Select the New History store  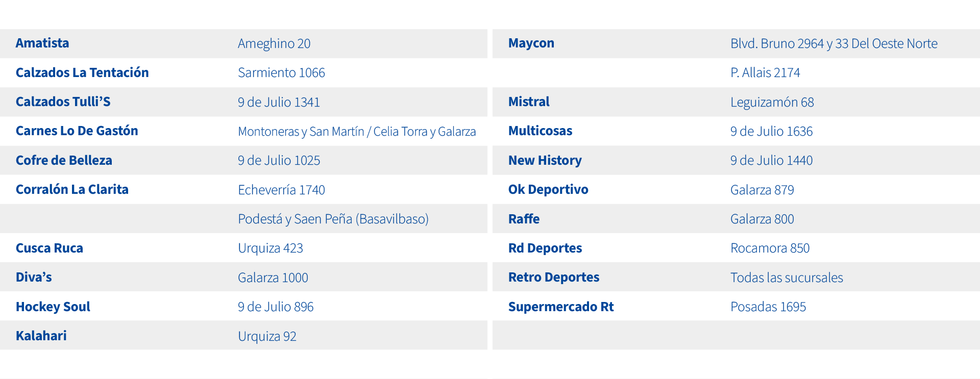point(545,160)
